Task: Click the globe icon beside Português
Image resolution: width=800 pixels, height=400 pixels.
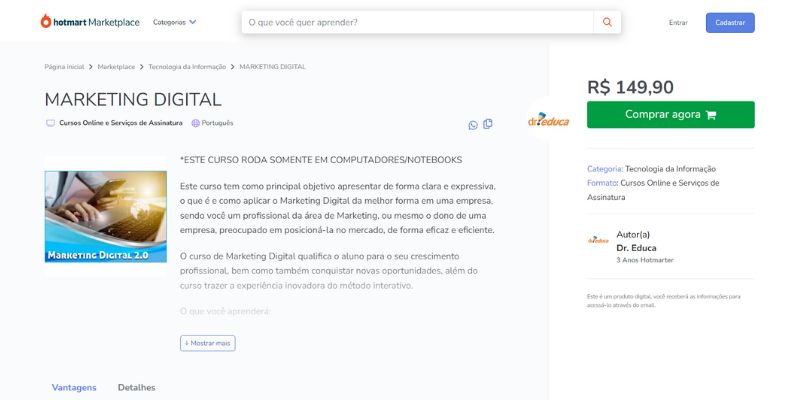Action: (x=195, y=123)
